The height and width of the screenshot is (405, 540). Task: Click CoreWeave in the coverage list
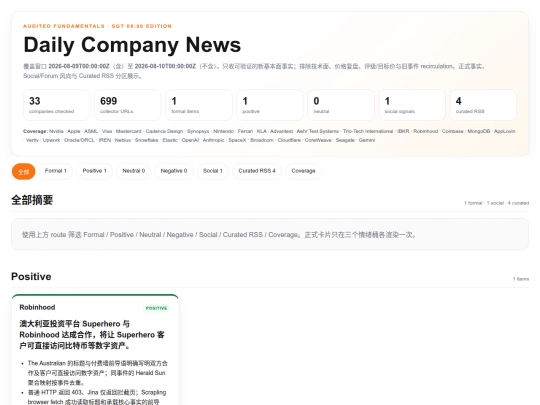coord(318,140)
